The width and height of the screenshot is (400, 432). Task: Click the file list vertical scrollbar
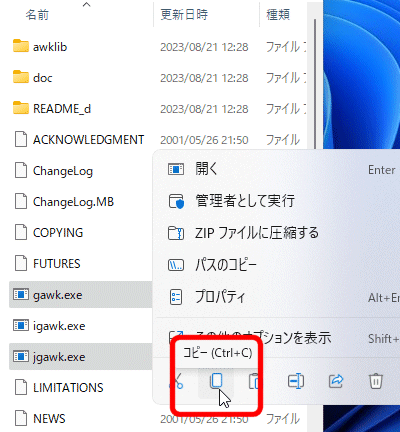pyautogui.click(x=315, y=83)
